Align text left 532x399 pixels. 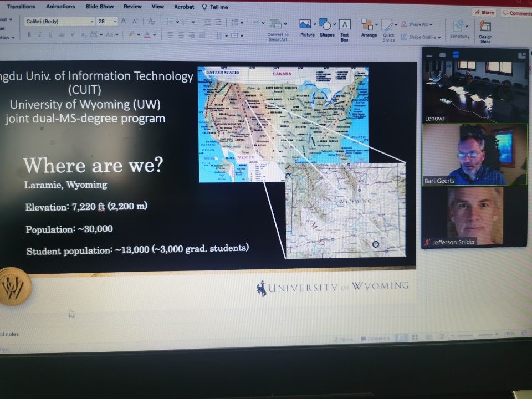(x=170, y=35)
